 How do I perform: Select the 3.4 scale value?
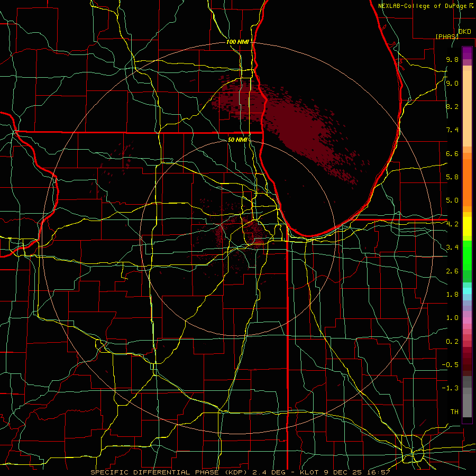tap(452, 248)
